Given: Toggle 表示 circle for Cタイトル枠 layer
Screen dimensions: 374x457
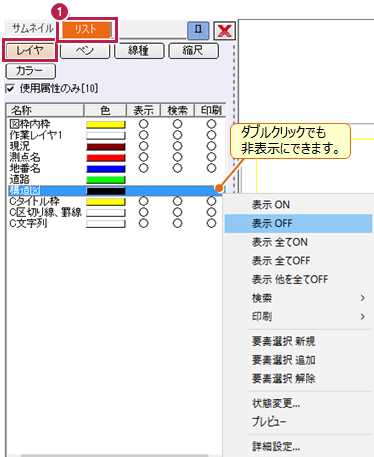Looking at the screenshot, I should (x=144, y=201).
